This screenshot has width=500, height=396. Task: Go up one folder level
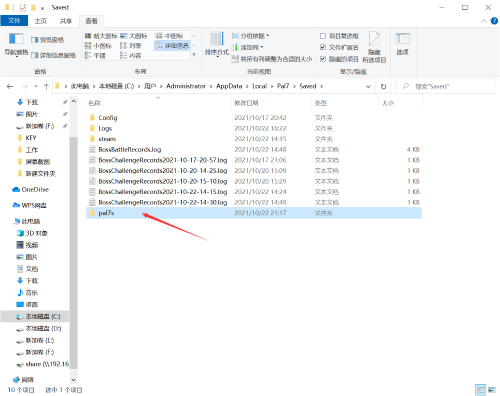(46, 87)
